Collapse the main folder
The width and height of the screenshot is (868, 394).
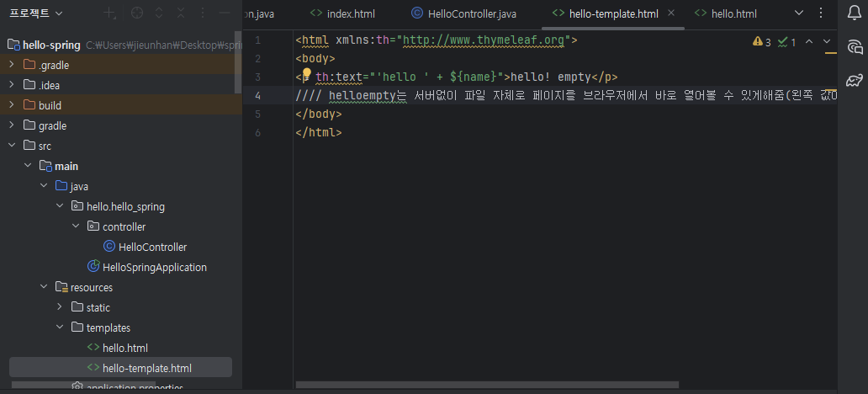pyautogui.click(x=28, y=166)
